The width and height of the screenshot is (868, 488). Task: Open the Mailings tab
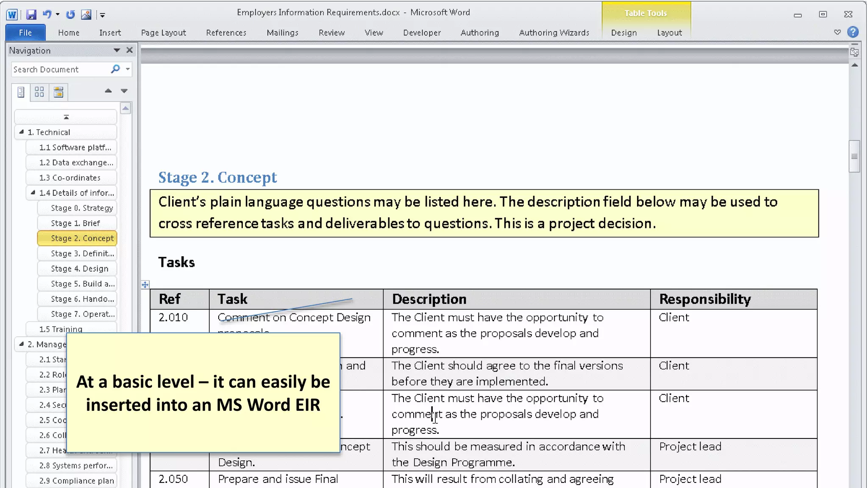[x=282, y=33]
